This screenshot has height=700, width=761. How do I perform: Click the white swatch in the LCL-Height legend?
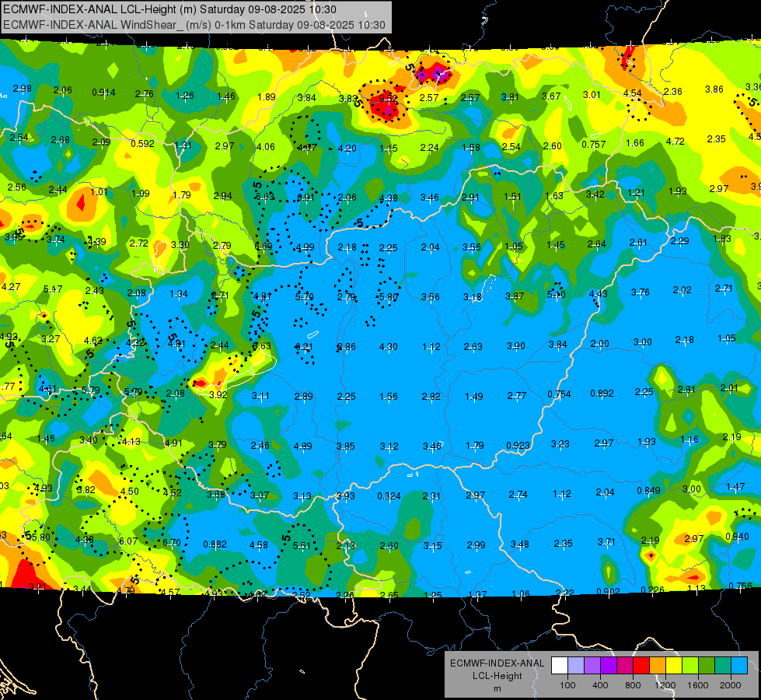click(x=560, y=666)
